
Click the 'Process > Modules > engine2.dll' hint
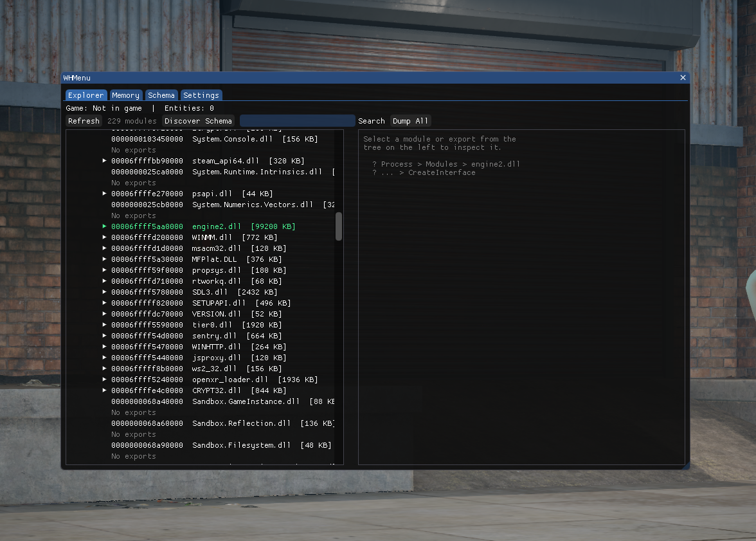coord(450,164)
